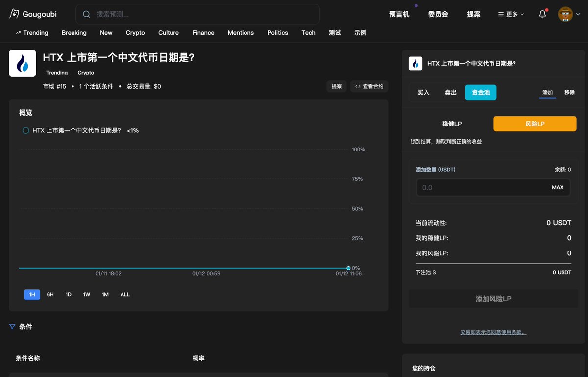
Task: Select the 示例 category tab
Action: [360, 33]
